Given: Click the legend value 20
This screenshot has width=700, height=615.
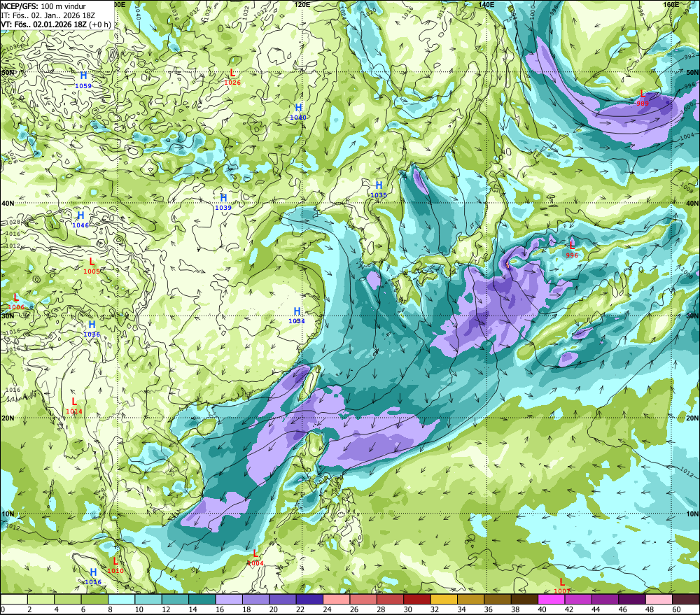Looking at the screenshot, I should pyautogui.click(x=273, y=609).
